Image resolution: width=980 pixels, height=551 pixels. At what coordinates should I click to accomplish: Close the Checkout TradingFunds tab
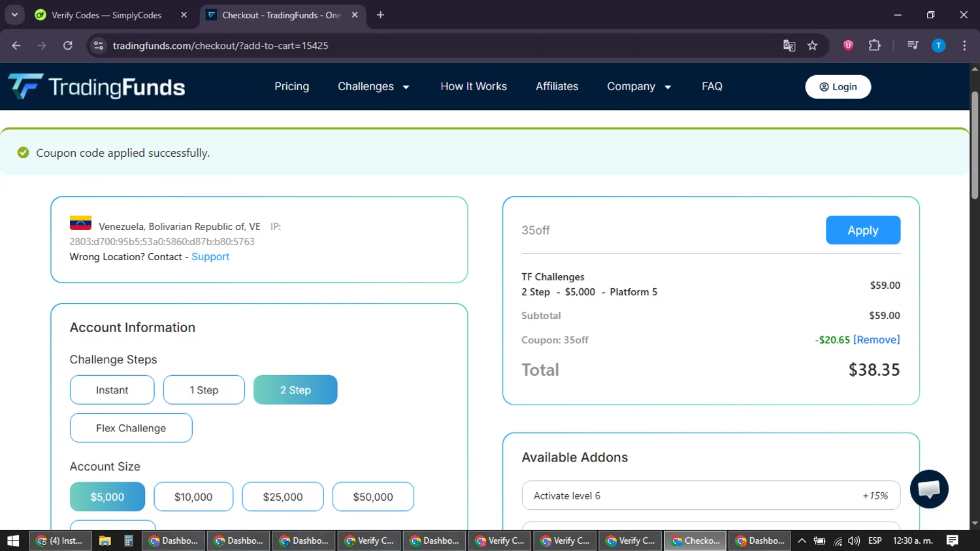[x=355, y=15]
